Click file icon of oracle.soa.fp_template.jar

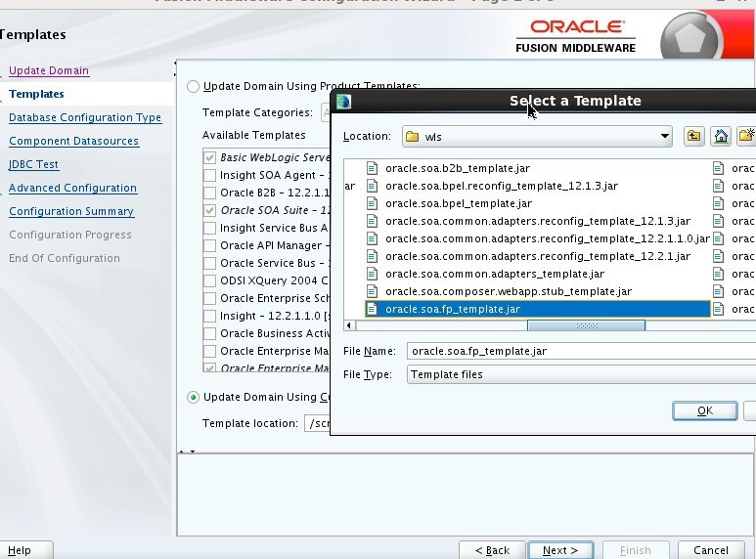click(x=372, y=309)
